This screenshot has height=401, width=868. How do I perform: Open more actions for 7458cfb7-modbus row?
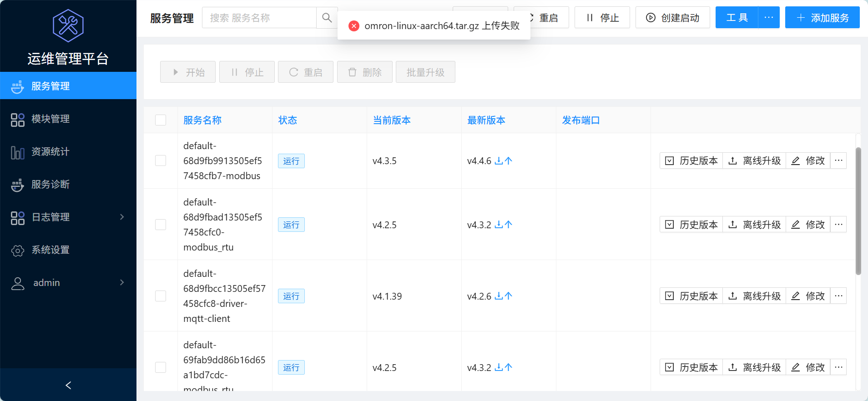click(x=838, y=160)
